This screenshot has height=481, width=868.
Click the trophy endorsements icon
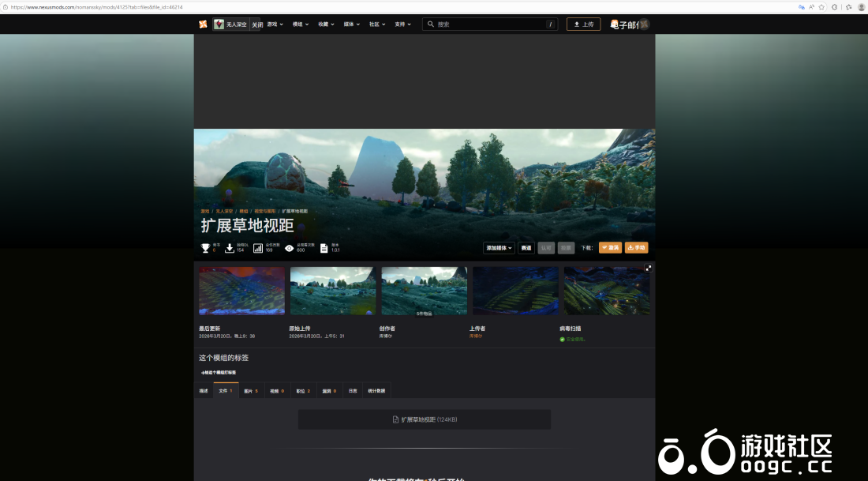[206, 248]
